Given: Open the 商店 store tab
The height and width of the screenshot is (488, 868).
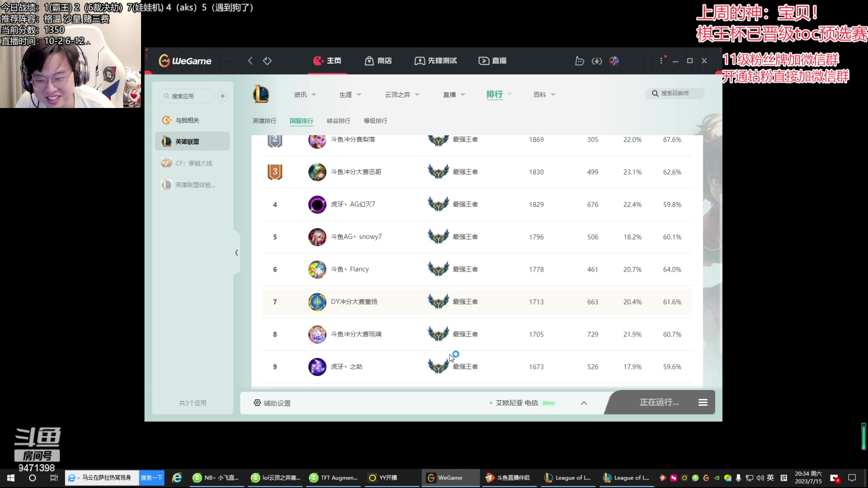Looking at the screenshot, I should click(378, 61).
